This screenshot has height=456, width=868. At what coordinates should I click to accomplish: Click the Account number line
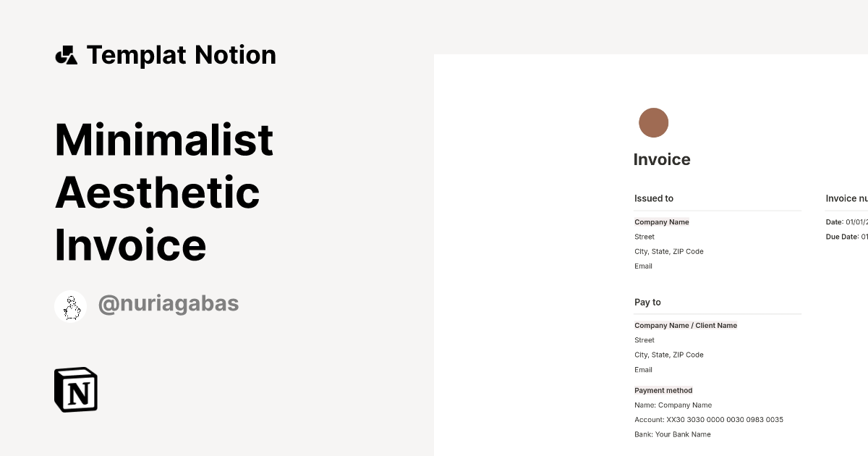709,420
